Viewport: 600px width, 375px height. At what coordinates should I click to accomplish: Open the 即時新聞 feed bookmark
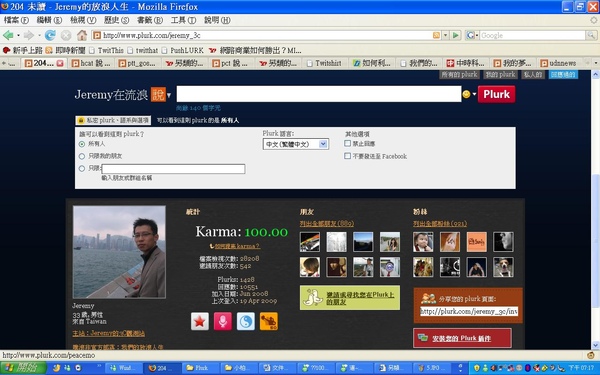[65, 50]
